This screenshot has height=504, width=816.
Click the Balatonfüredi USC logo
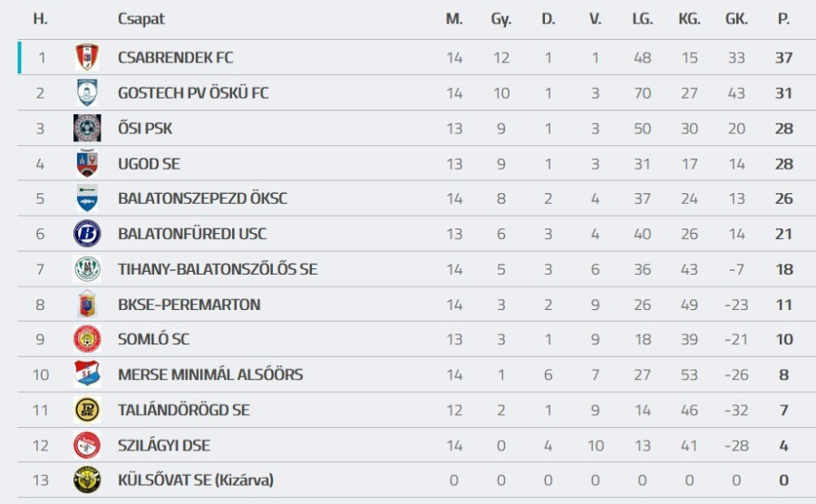(x=87, y=234)
